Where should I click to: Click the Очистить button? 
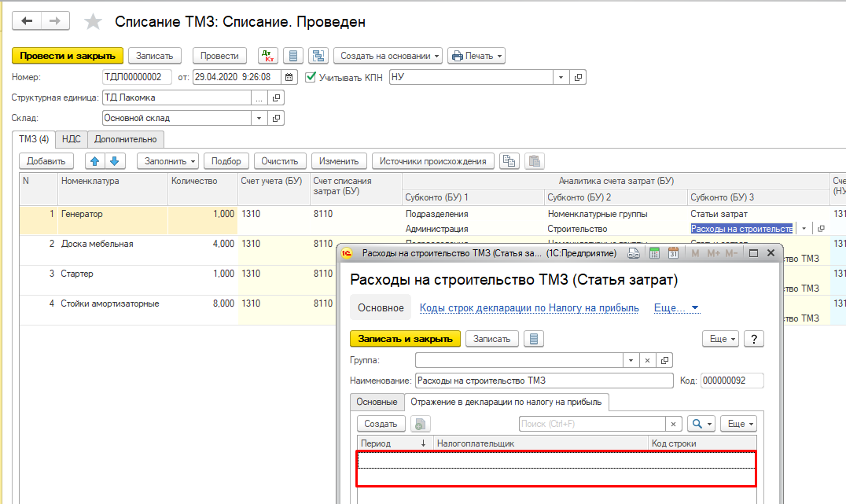pos(279,161)
